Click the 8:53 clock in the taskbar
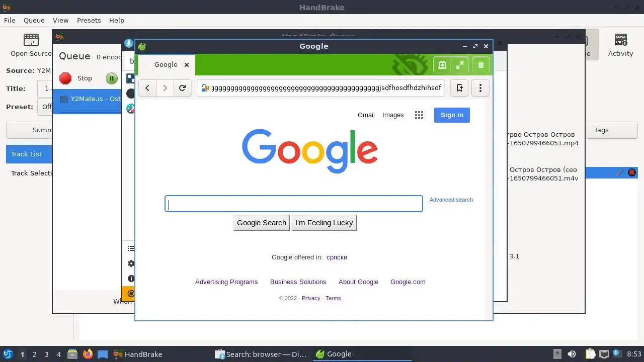 [634, 354]
